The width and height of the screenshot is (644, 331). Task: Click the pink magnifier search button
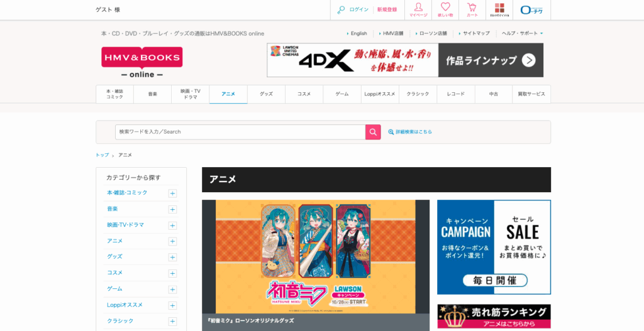click(373, 132)
